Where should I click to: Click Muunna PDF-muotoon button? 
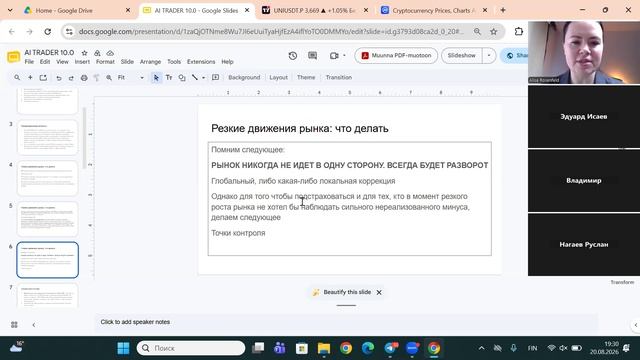coord(396,56)
